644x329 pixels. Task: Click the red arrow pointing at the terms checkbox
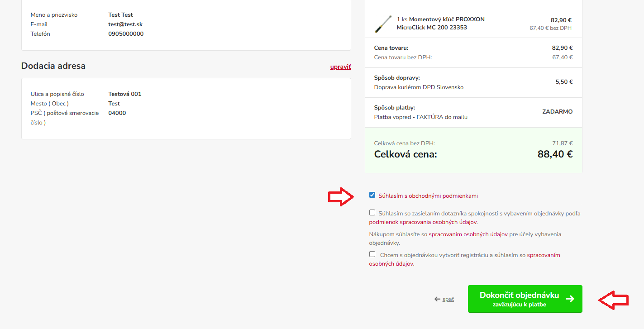coord(341,196)
